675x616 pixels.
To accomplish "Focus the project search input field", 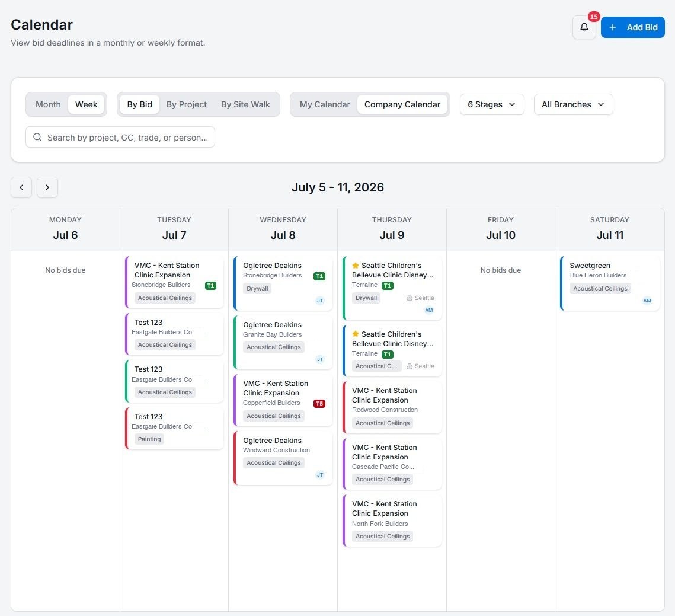I will pos(120,137).
